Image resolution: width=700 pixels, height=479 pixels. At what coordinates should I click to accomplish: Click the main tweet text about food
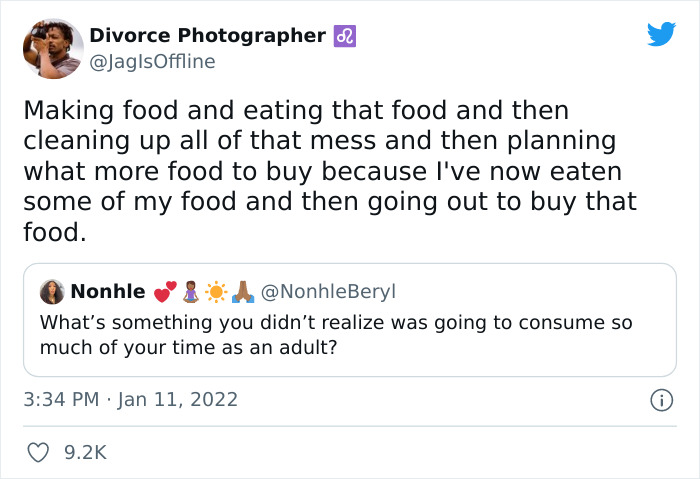coord(330,170)
